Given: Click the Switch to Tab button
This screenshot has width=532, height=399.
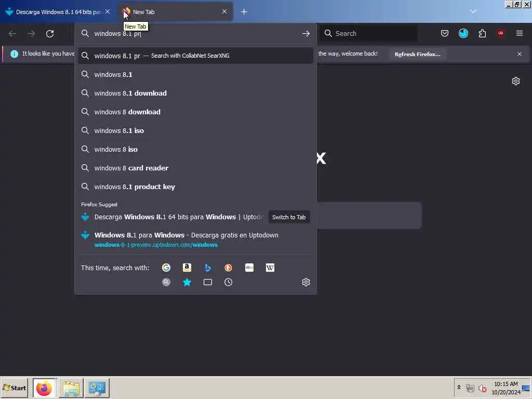Looking at the screenshot, I should pyautogui.click(x=289, y=217).
